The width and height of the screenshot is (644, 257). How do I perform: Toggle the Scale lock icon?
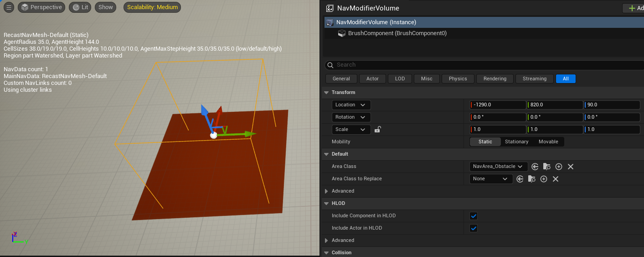coord(377,130)
